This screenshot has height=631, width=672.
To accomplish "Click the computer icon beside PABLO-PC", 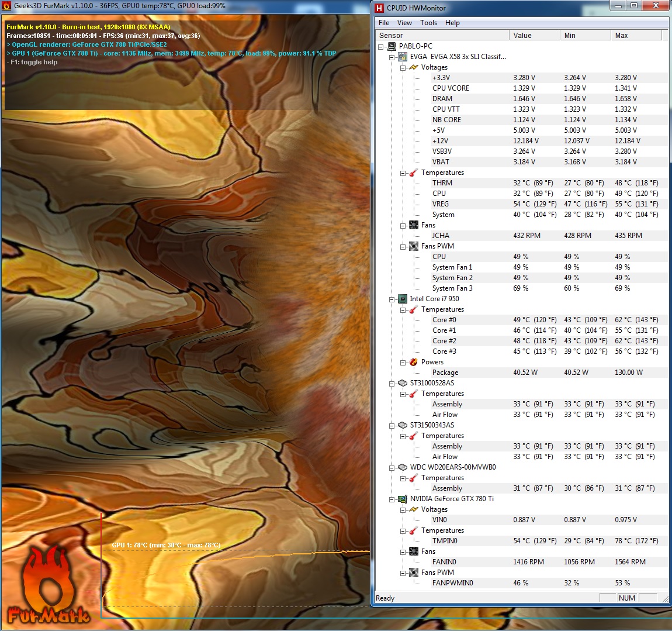I will tap(392, 46).
